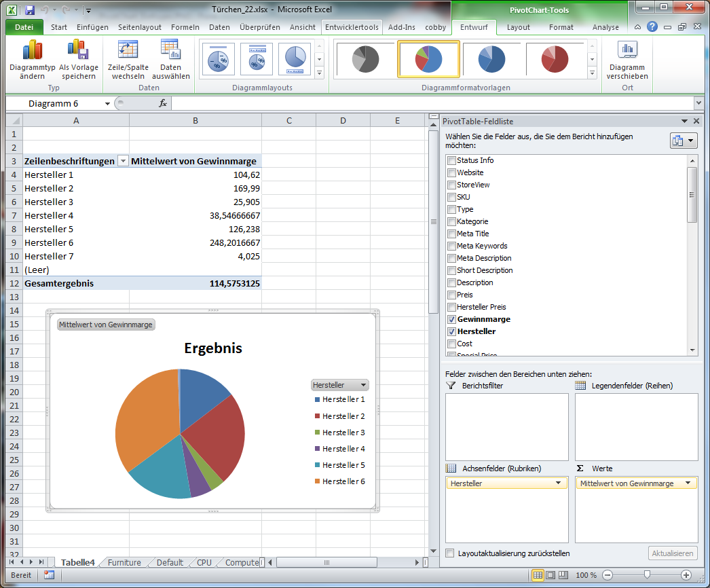Image resolution: width=710 pixels, height=588 pixels.
Task: Open Excel help question mark icon
Action: tap(652, 26)
